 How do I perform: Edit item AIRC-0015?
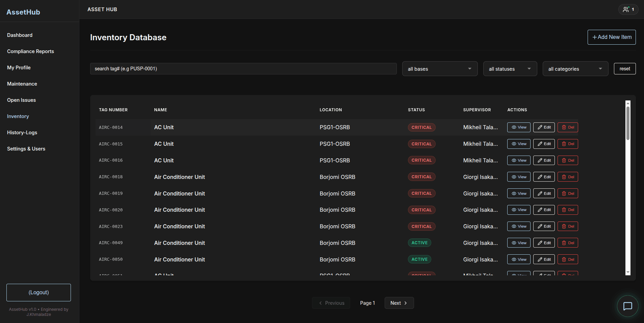pos(544,144)
